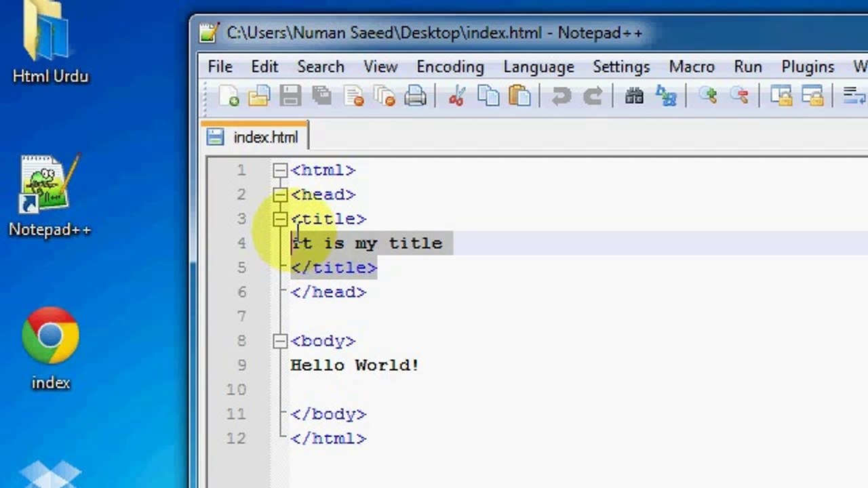The image size is (868, 488).
Task: Click the Open file folder icon
Action: point(259,96)
